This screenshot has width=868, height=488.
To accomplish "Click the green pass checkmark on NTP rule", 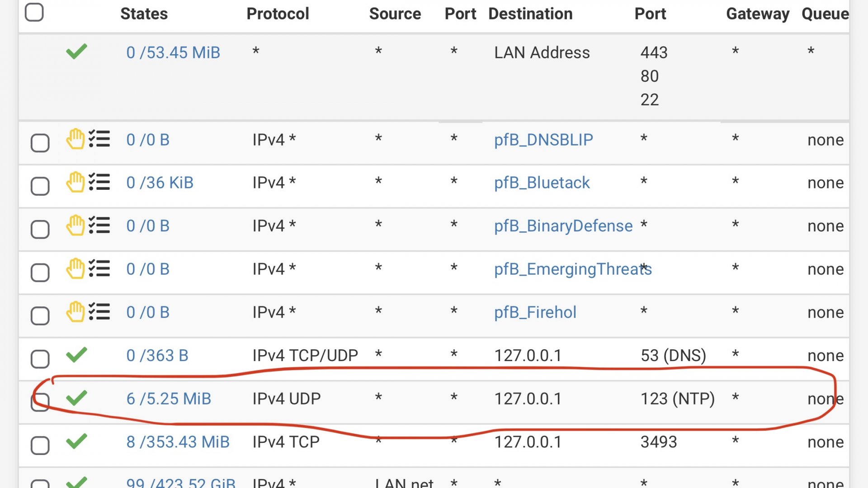I will (76, 398).
